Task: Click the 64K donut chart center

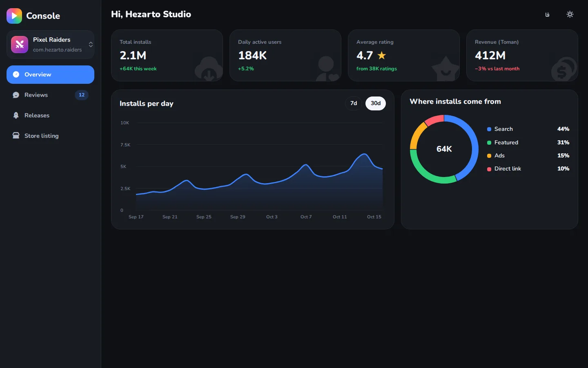Action: 444,149
